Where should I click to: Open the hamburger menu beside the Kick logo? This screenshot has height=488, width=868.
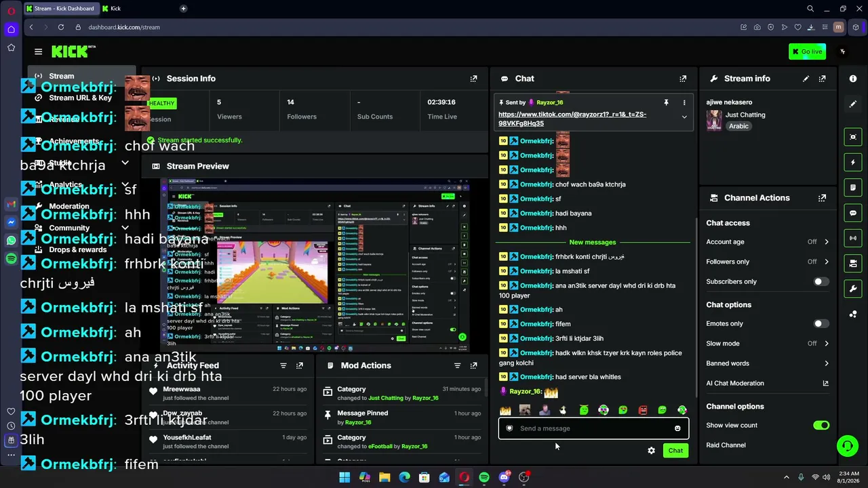(x=38, y=52)
